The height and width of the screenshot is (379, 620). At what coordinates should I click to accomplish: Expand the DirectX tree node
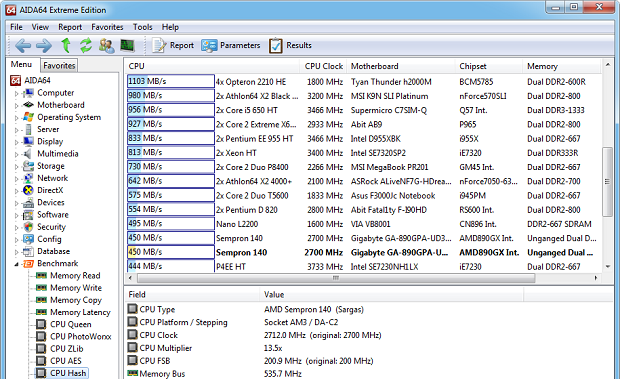pyautogui.click(x=16, y=191)
